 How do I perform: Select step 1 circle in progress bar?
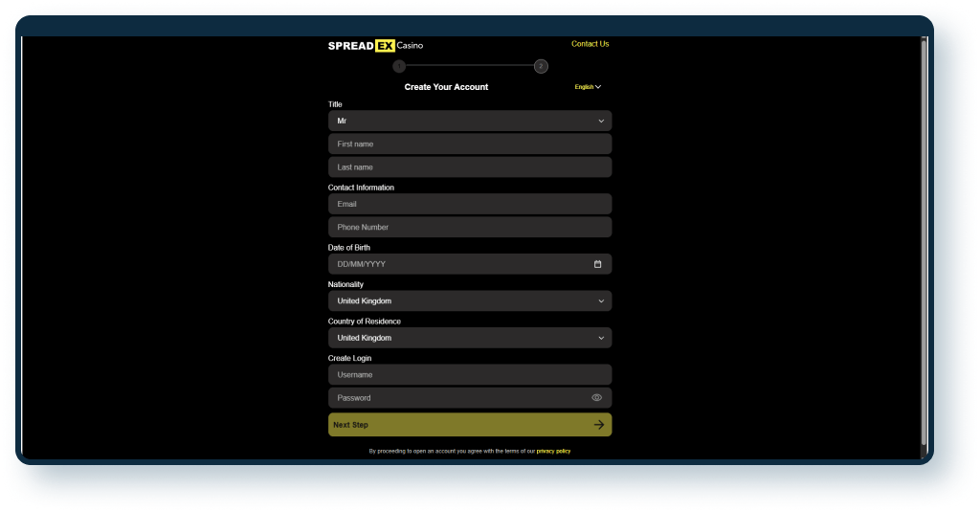pyautogui.click(x=399, y=66)
